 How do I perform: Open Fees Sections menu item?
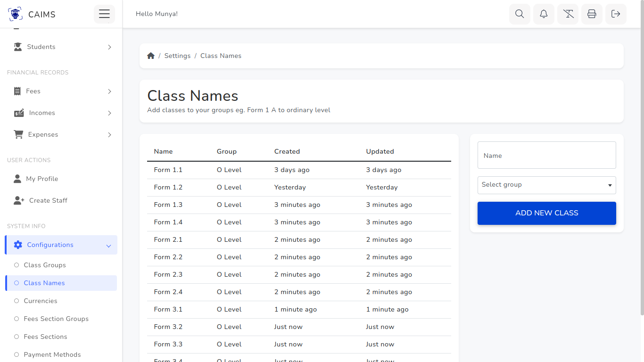(x=61, y=337)
